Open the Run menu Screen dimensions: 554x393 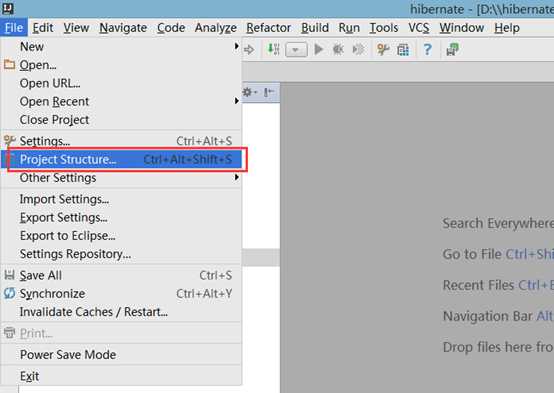tap(349, 28)
